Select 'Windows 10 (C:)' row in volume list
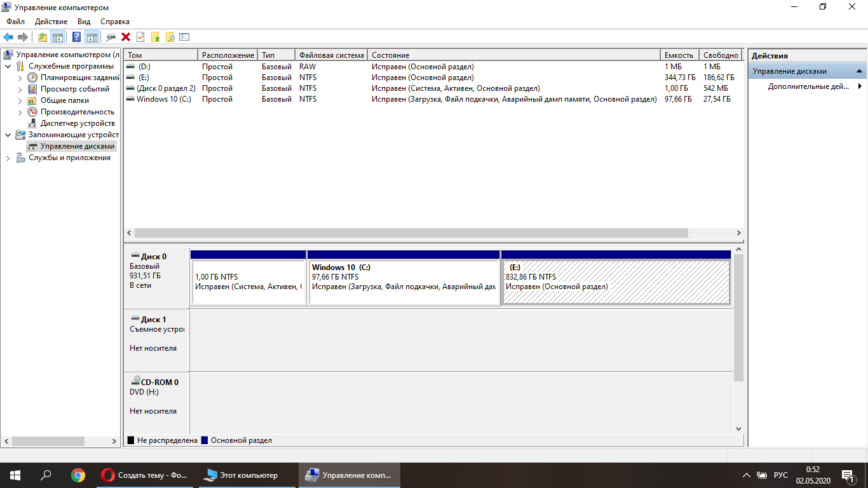 click(433, 99)
